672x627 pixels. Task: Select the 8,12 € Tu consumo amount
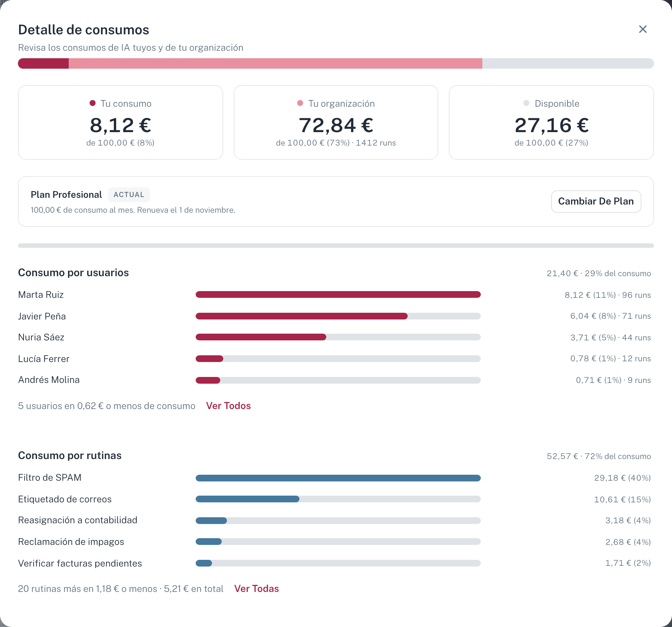click(121, 125)
